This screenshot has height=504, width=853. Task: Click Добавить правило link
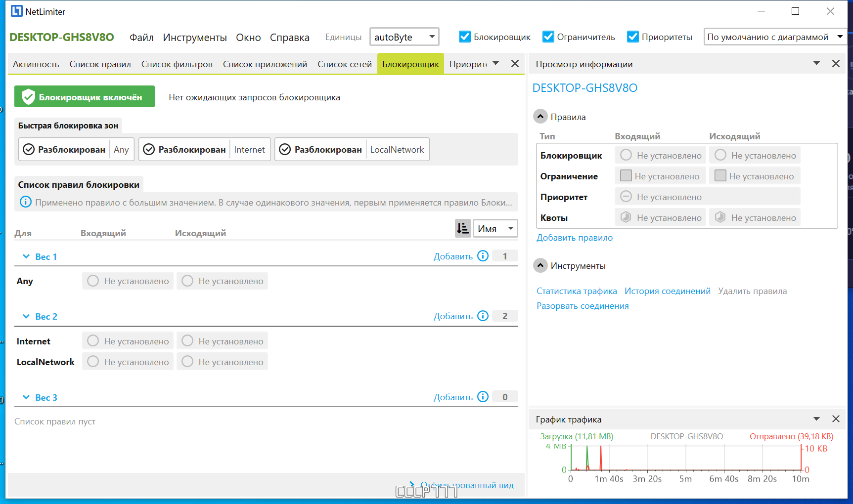[575, 237]
